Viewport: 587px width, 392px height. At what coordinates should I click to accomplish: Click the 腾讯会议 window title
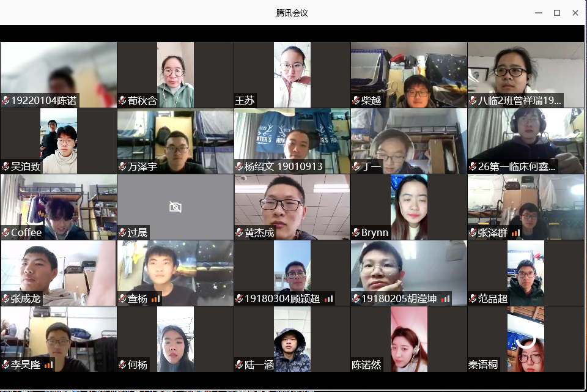[292, 13]
